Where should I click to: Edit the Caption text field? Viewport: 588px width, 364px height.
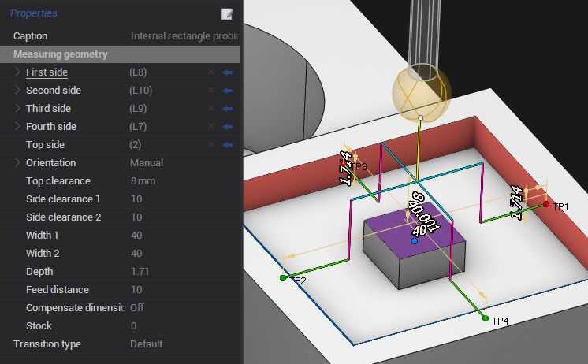[183, 36]
